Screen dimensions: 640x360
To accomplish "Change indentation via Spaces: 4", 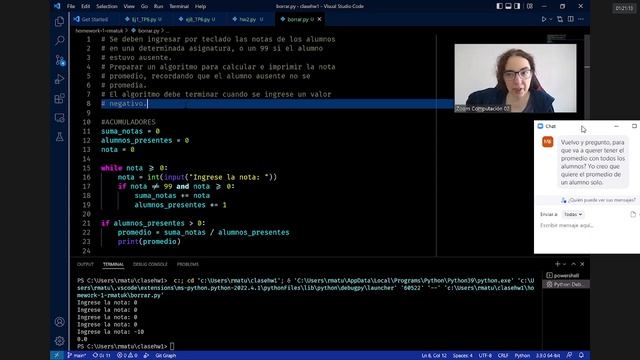I will pyautogui.click(x=462, y=356).
